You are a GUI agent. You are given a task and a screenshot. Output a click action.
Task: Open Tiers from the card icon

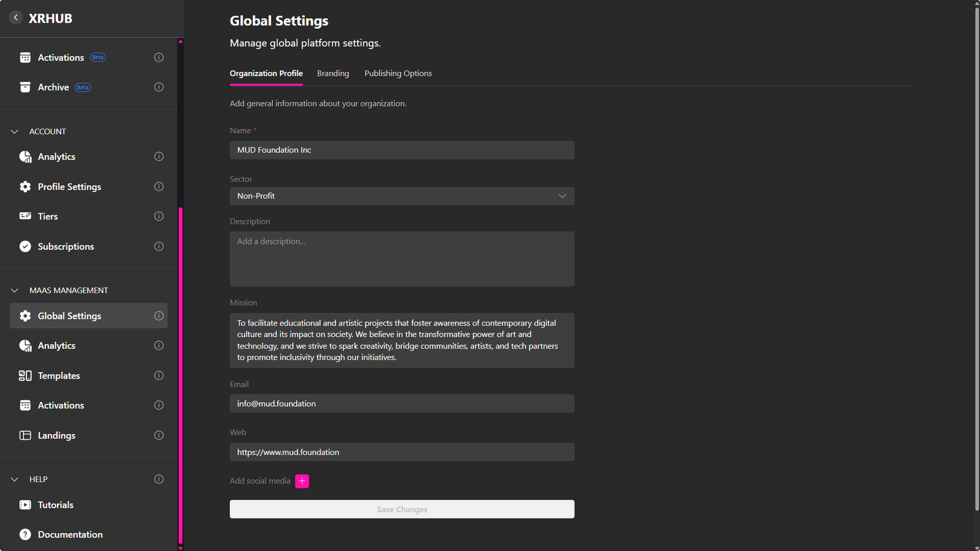coord(25,216)
